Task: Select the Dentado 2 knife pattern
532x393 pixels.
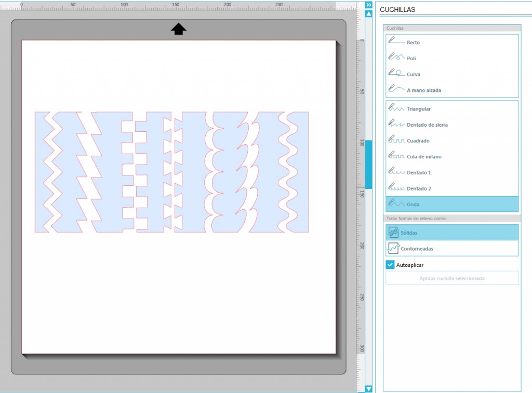Action: pos(397,188)
